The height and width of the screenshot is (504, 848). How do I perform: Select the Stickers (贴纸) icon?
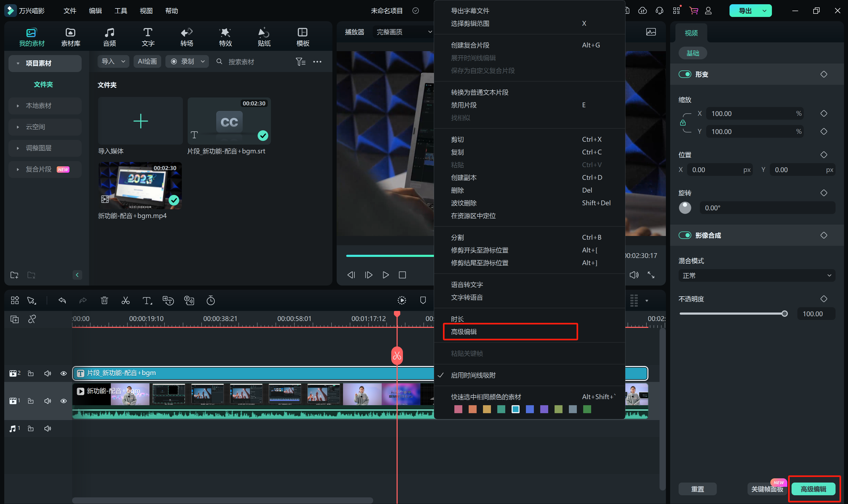[x=264, y=37]
